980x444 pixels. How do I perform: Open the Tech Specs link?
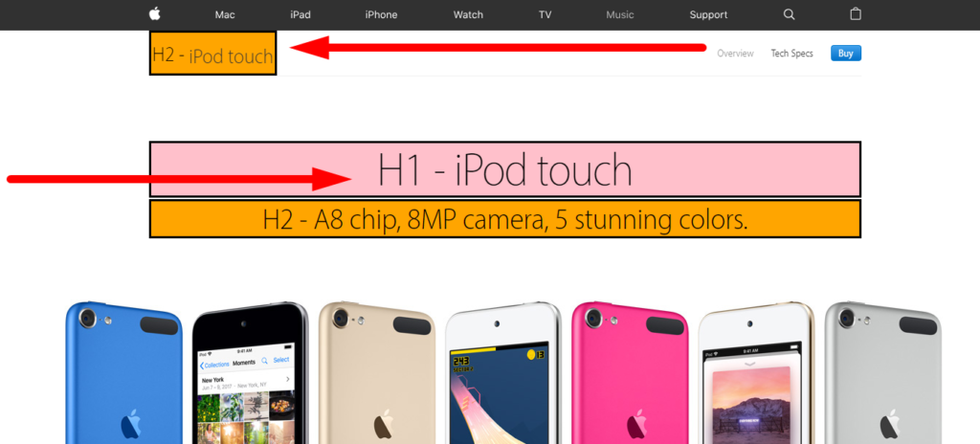[x=791, y=54]
